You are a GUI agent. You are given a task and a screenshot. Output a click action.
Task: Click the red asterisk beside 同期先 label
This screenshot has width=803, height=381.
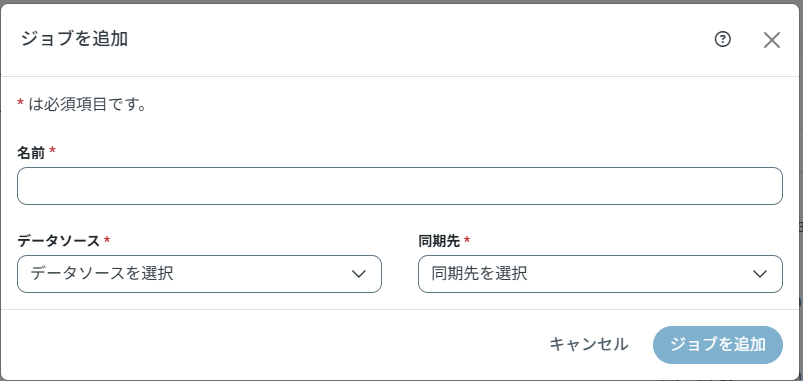tap(467, 240)
